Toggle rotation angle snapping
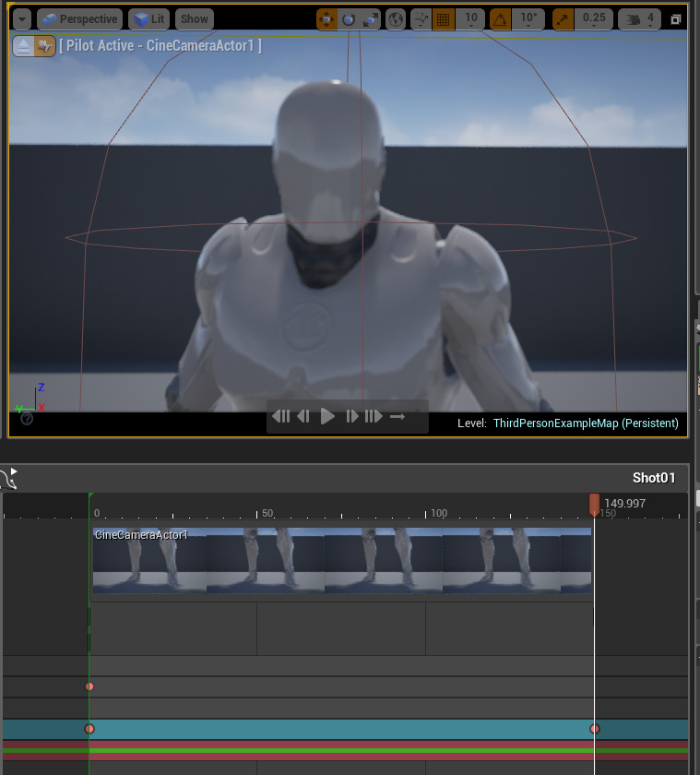Image resolution: width=700 pixels, height=775 pixels. [x=500, y=19]
